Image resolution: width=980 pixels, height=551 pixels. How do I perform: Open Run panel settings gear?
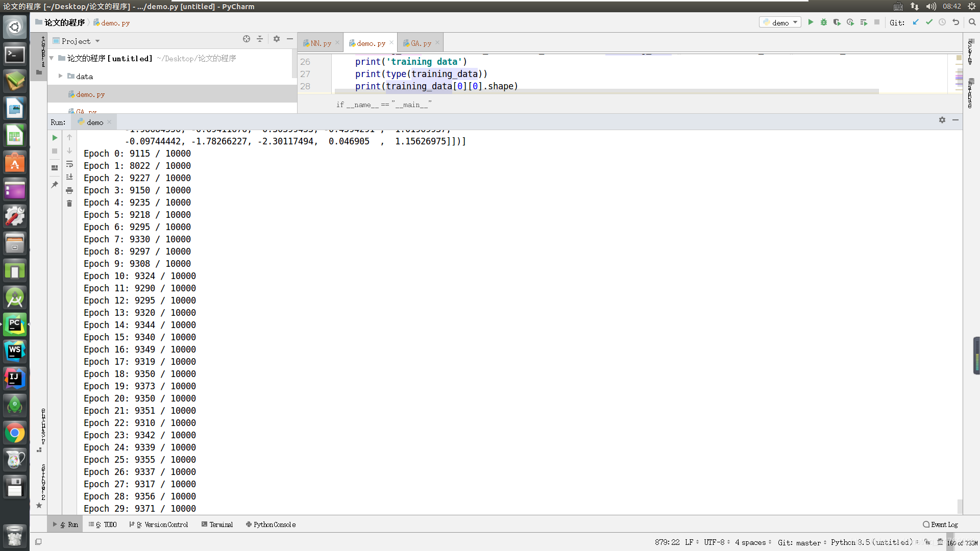[x=942, y=120]
